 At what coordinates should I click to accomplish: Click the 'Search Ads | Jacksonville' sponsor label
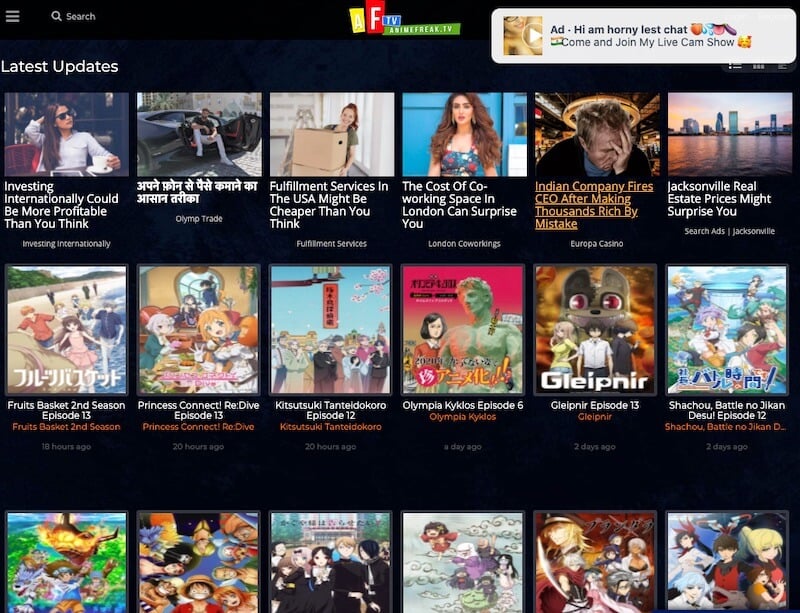[730, 231]
